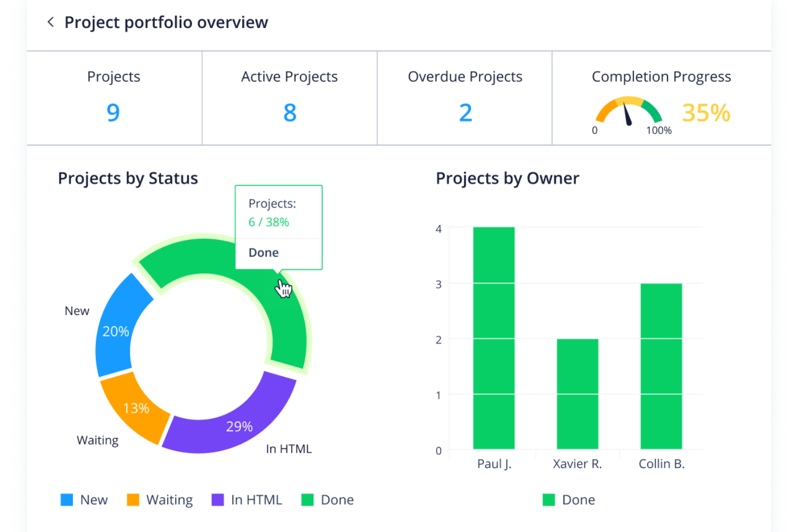Toggle Done series in status chart legend

point(338,500)
